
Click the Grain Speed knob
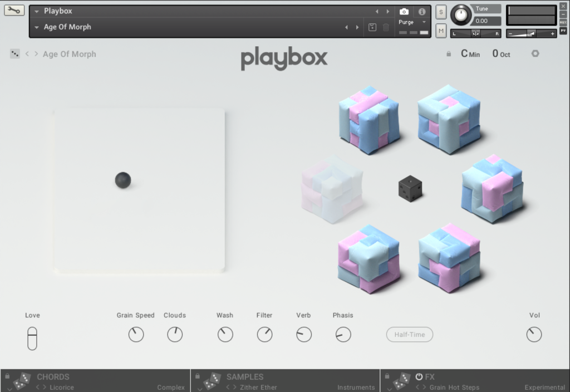pos(136,335)
